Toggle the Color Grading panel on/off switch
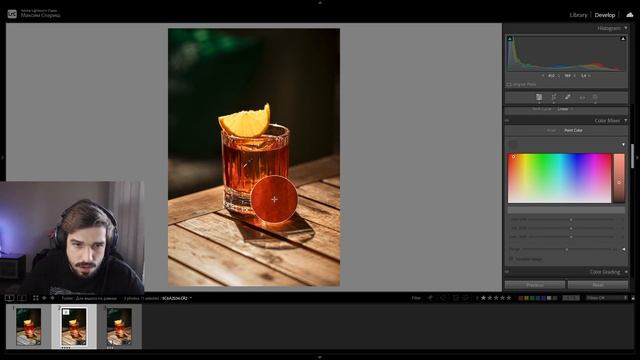 tap(507, 272)
